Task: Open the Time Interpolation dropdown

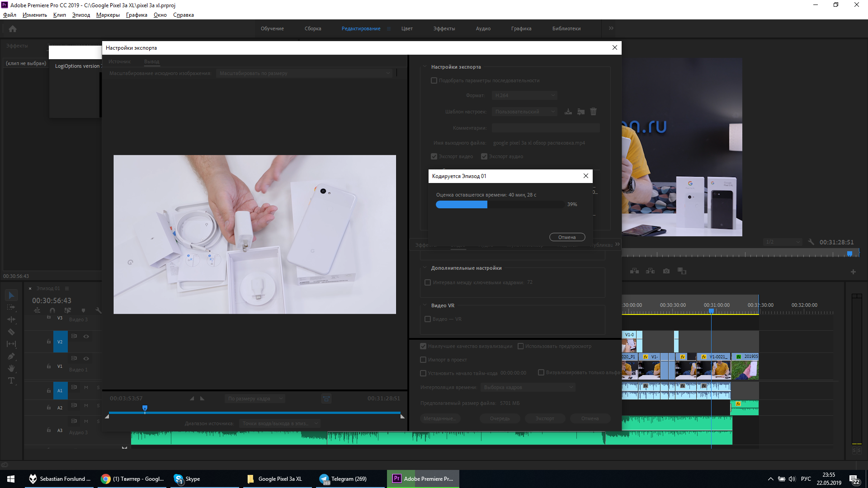Action: tap(528, 387)
